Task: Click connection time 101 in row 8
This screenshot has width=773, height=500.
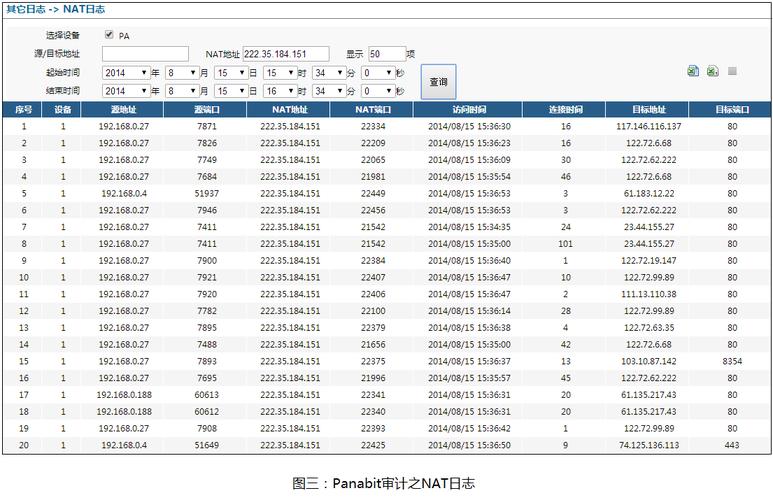Action: [x=565, y=244]
